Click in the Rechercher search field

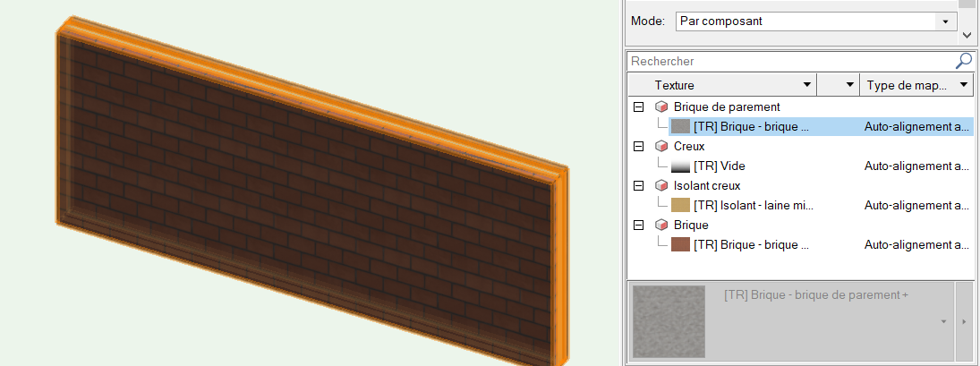click(x=788, y=61)
